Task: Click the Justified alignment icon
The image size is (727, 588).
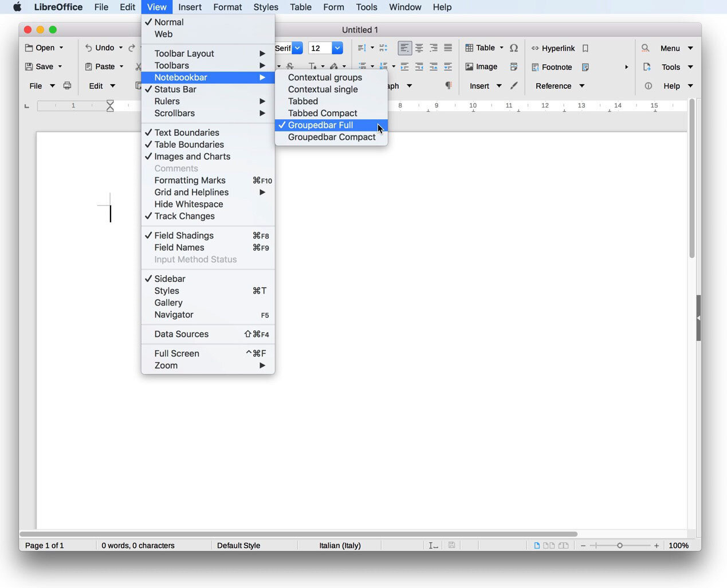Action: point(448,48)
